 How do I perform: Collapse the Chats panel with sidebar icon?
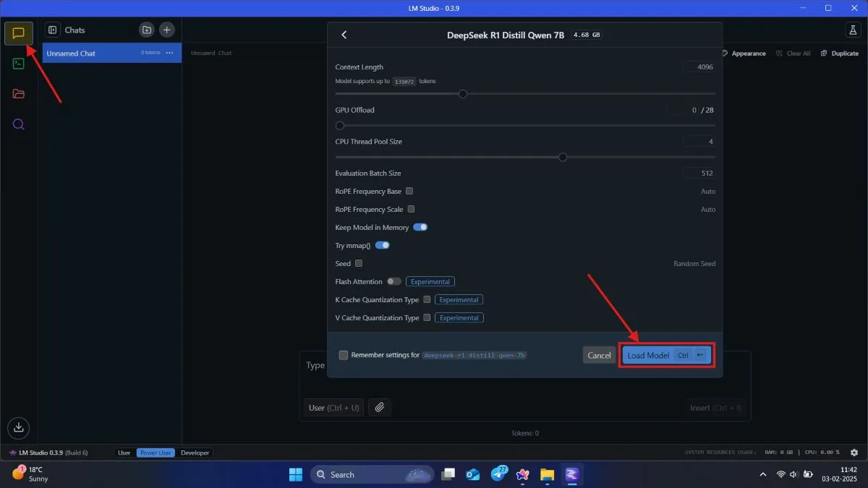[x=52, y=30]
